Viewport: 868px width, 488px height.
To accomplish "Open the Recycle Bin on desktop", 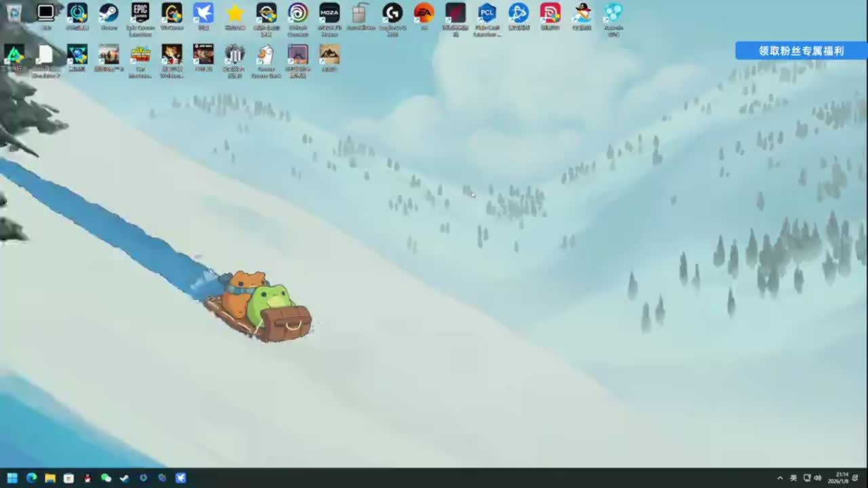I will (x=14, y=14).
